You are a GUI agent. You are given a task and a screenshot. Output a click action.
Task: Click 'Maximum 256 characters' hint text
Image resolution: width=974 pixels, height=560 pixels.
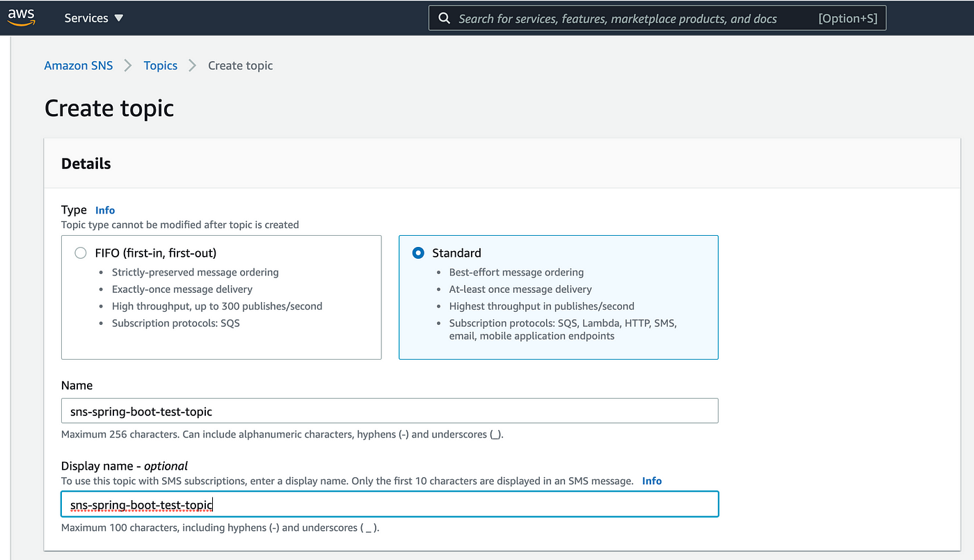click(x=282, y=434)
